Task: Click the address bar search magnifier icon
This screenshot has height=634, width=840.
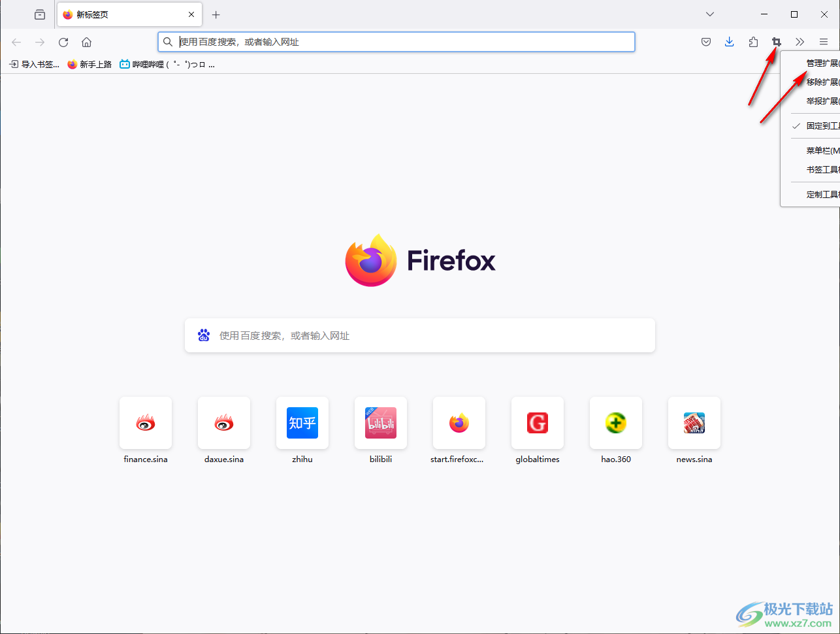Action: pyautogui.click(x=168, y=42)
